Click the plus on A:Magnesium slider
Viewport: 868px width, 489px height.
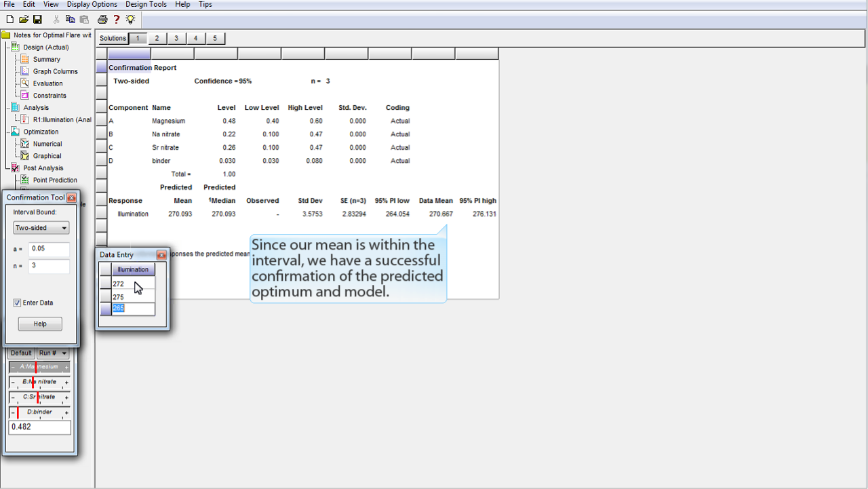point(66,368)
